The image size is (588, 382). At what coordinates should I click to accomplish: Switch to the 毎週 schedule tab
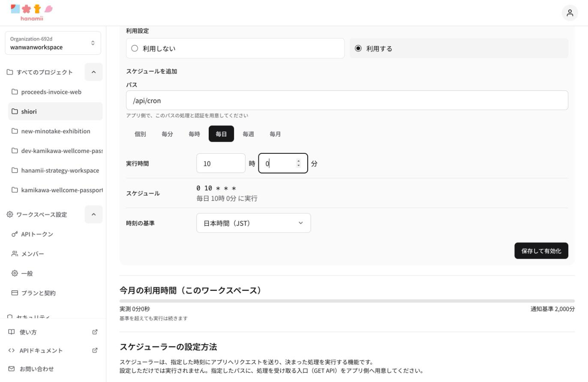(x=248, y=134)
